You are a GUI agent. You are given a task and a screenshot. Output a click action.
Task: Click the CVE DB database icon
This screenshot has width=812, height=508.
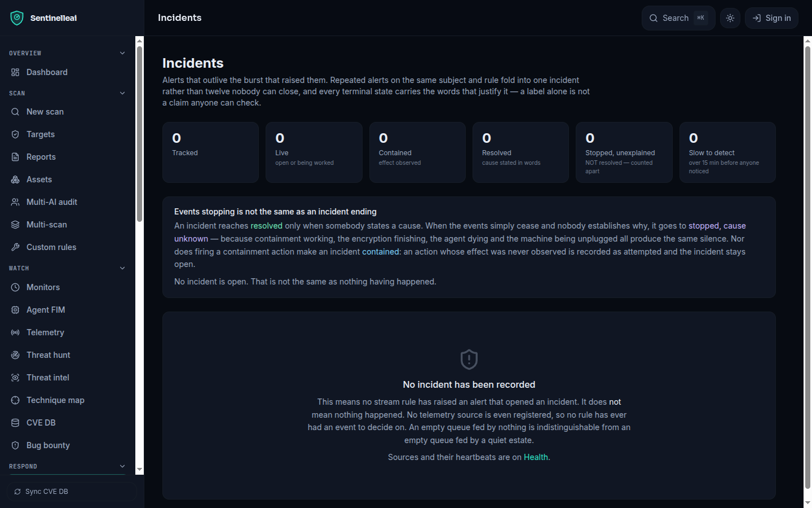pyautogui.click(x=15, y=423)
